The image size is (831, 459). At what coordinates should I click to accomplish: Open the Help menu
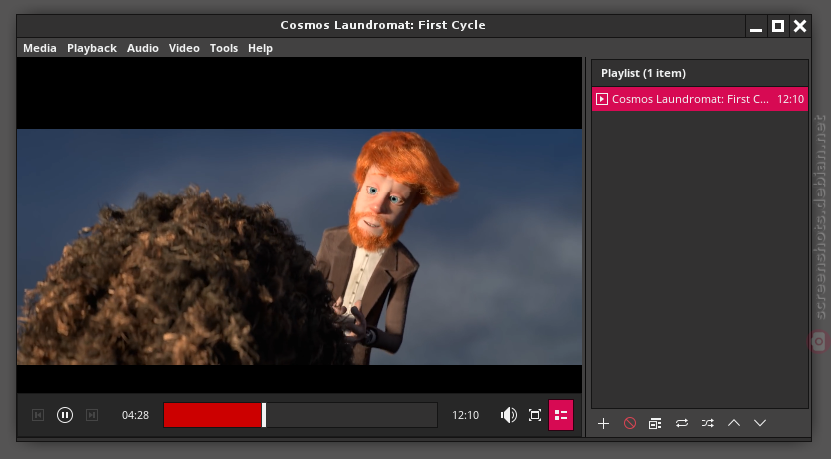[260, 48]
